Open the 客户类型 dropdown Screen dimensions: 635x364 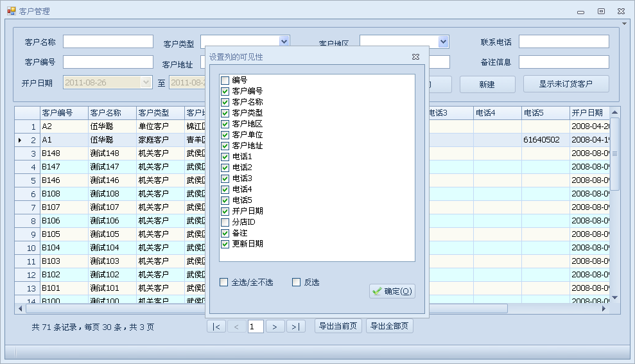[284, 40]
